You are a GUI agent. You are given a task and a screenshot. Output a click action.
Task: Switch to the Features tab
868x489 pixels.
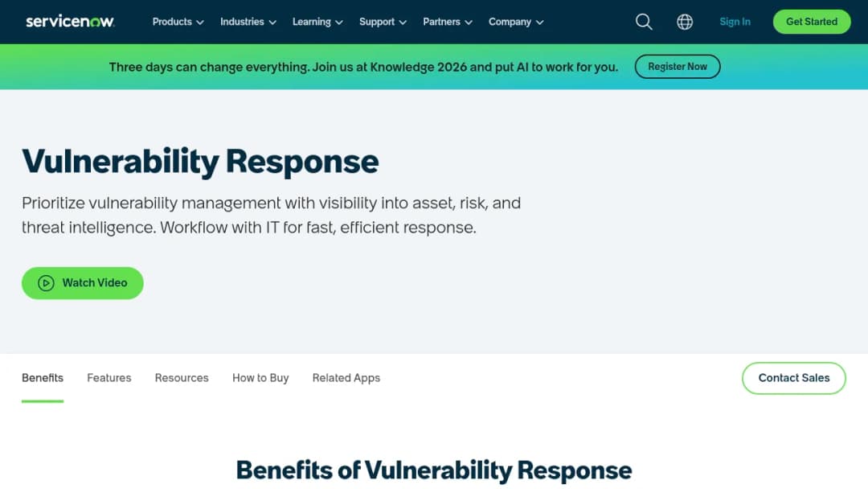coord(109,378)
